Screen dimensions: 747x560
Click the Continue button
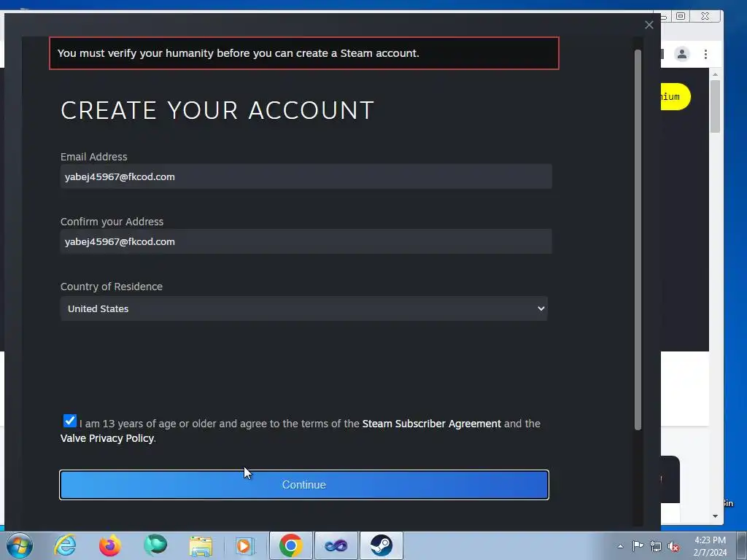pos(304,485)
